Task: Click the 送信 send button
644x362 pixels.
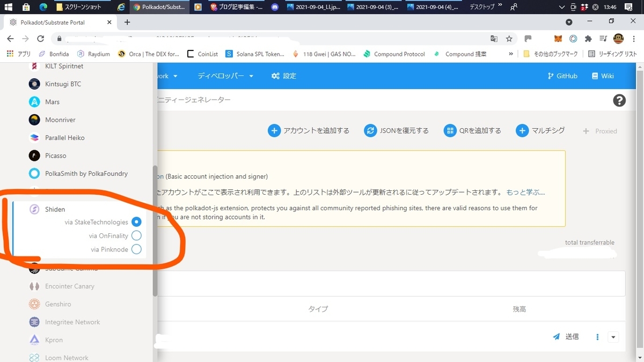Action: pyautogui.click(x=566, y=337)
